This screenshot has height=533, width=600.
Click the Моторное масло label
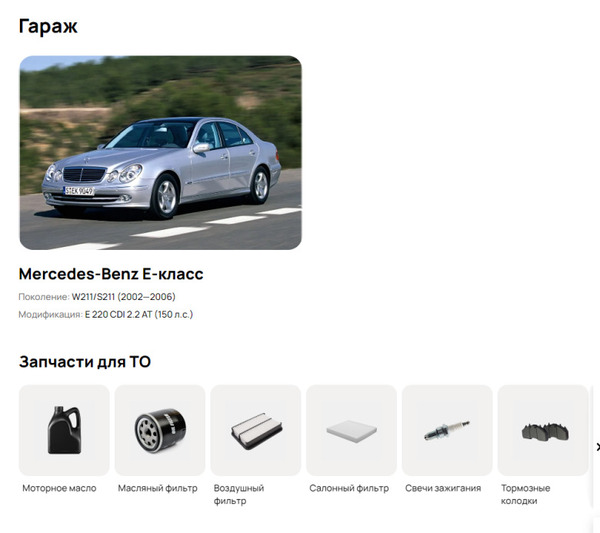point(59,488)
